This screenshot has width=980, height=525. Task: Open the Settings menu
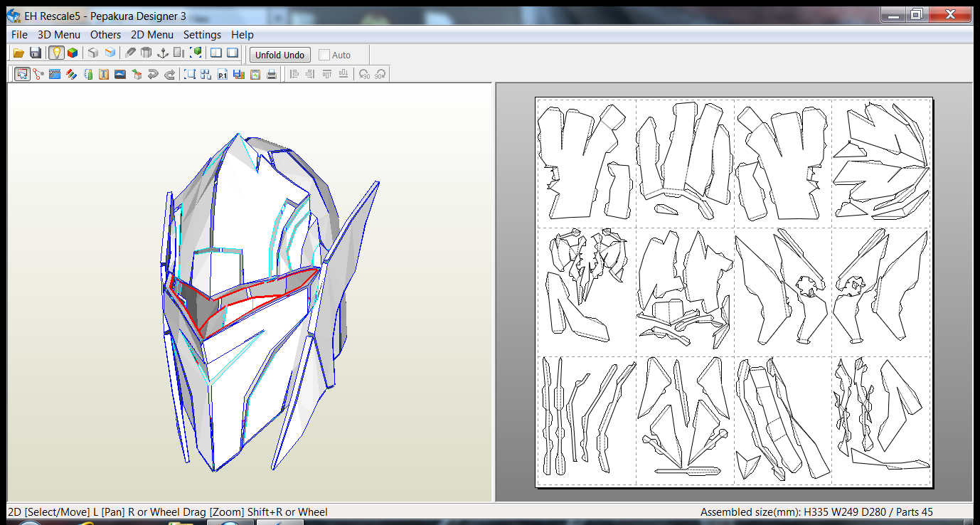click(x=203, y=34)
